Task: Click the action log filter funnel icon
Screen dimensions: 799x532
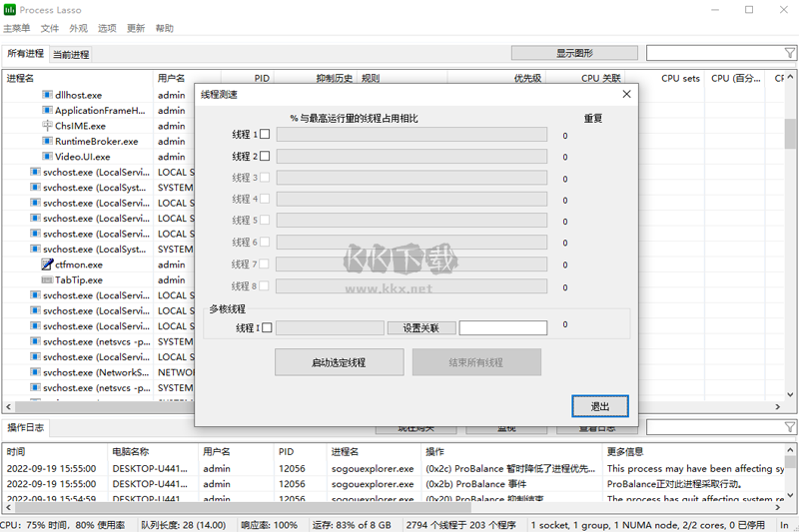Action: click(789, 427)
